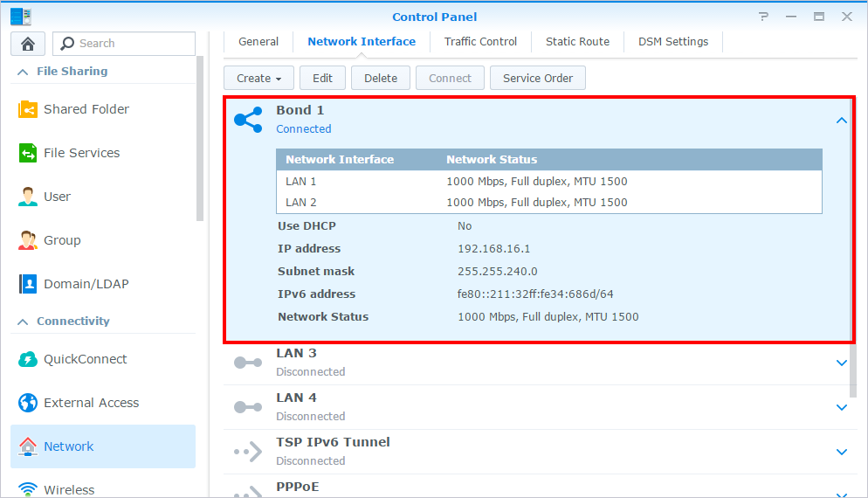Collapse the Connectivity section
Viewport: 868px width, 498px height.
click(x=23, y=322)
